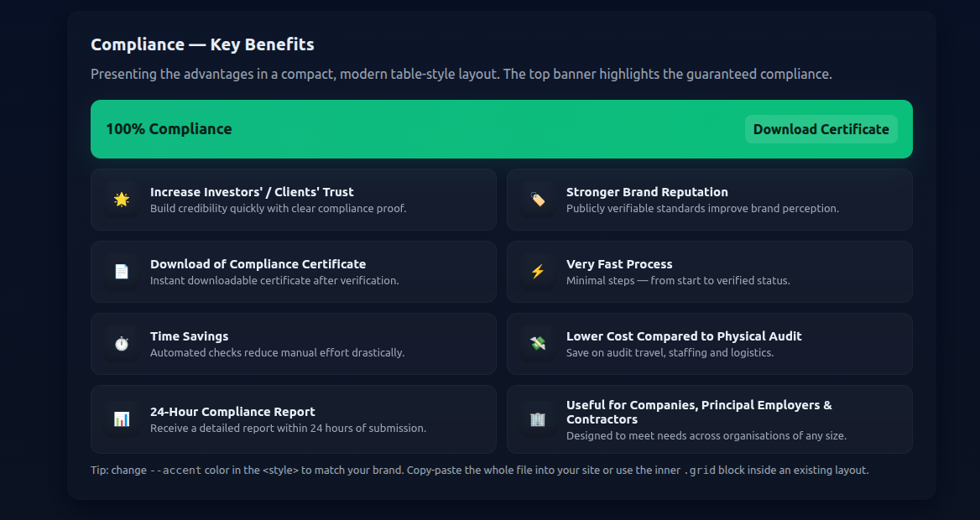Click the 24-Hour Compliance Report title
This screenshot has height=520, width=980.
point(232,412)
